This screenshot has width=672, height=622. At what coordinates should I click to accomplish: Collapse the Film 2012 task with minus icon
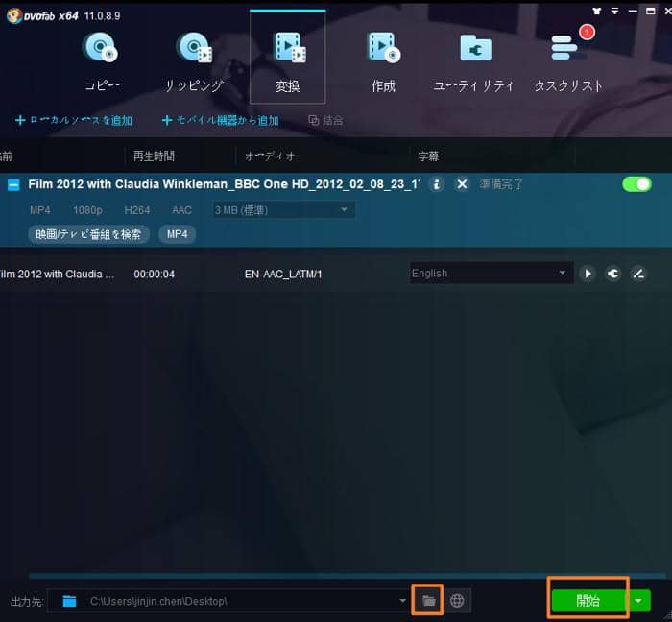click(x=13, y=185)
